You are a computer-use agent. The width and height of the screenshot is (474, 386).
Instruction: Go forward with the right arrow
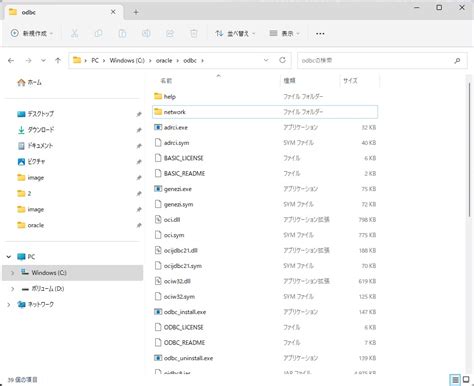(x=28, y=60)
